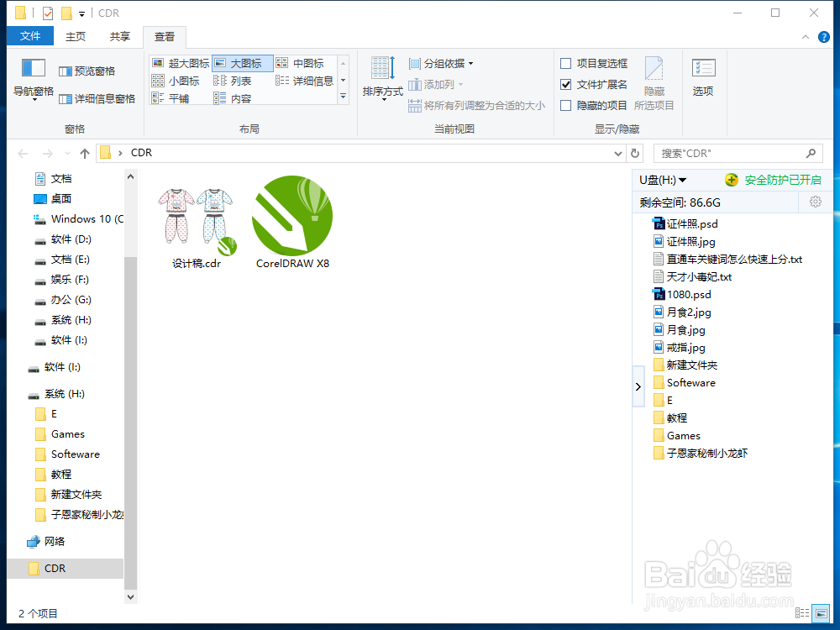This screenshot has height=630, width=840.
Task: Open the 选项 folder options
Action: pyautogui.click(x=703, y=77)
